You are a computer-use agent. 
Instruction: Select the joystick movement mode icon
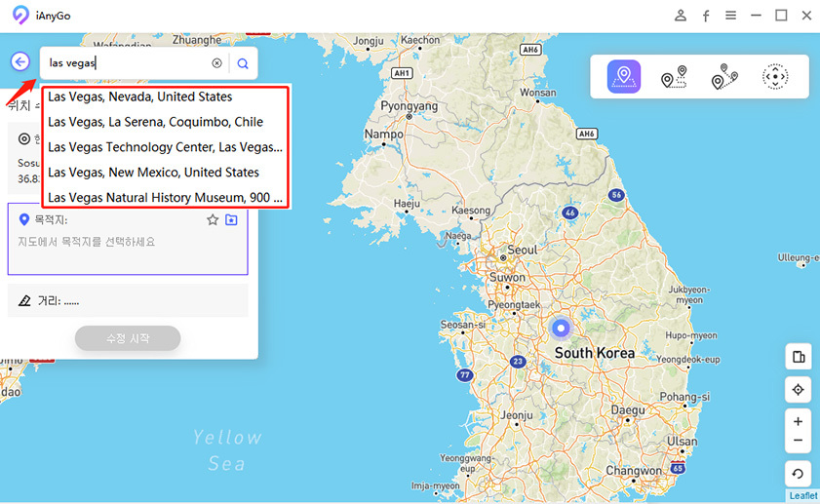tap(775, 76)
